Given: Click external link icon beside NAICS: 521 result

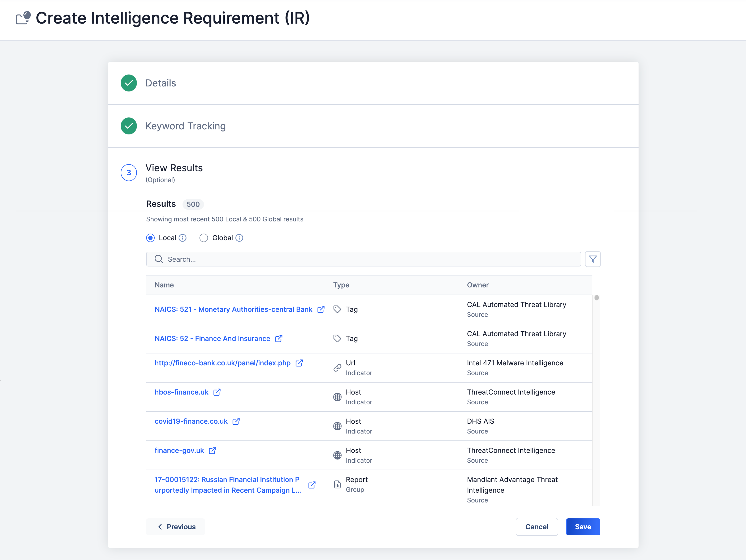Looking at the screenshot, I should tap(321, 309).
